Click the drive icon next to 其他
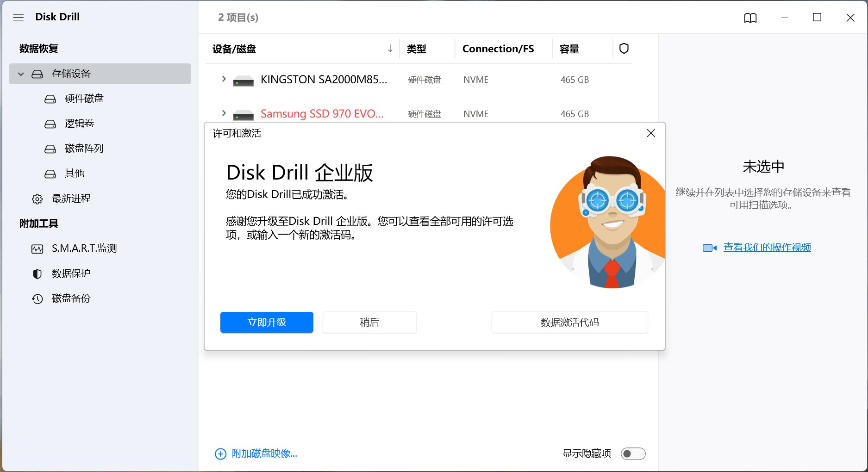 click(50, 174)
